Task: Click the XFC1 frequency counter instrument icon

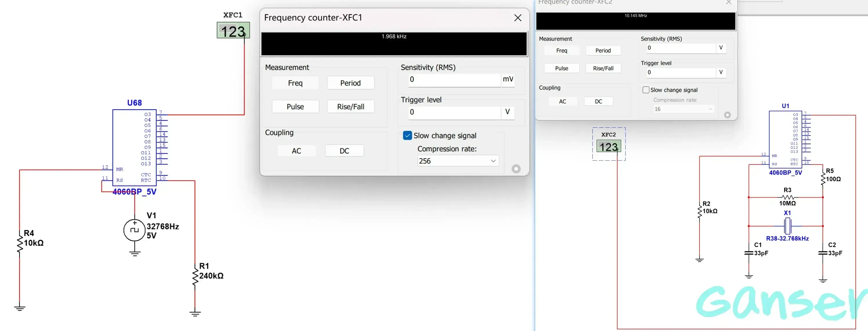Action: 233,30
